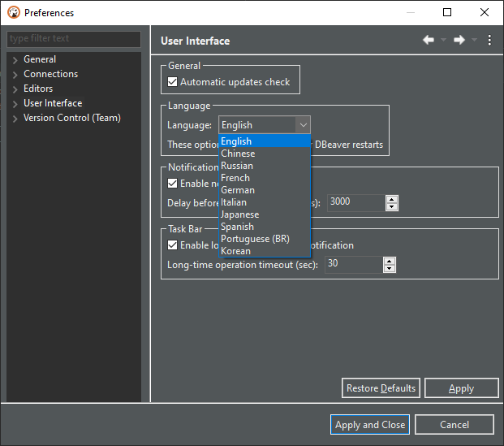The image size is (504, 446).
Task: Click the back navigation arrow icon
Action: (x=429, y=41)
